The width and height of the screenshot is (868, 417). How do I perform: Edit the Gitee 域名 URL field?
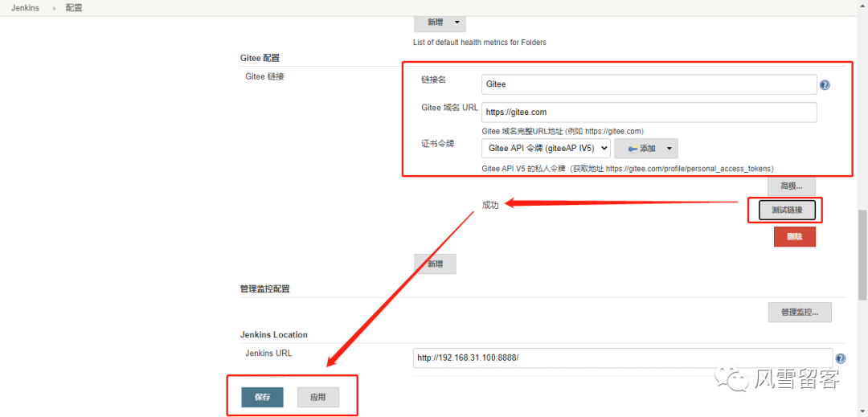pyautogui.click(x=649, y=112)
